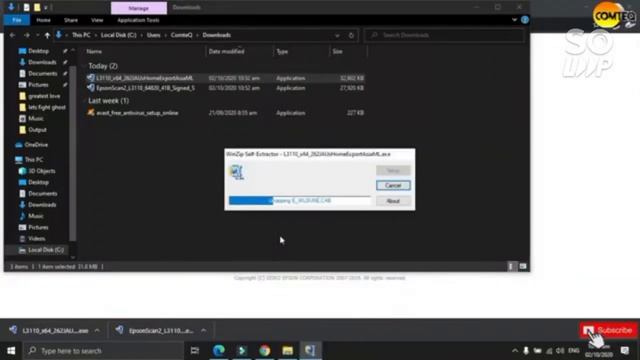The height and width of the screenshot is (360, 640).
Task: Open the L3110_x64 download in the browser bar
Action: point(49,331)
